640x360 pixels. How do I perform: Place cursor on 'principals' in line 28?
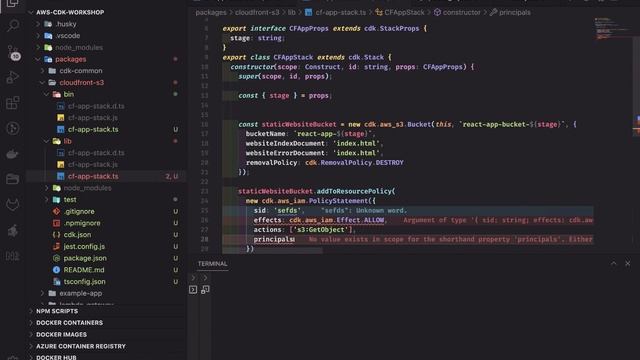274,239
